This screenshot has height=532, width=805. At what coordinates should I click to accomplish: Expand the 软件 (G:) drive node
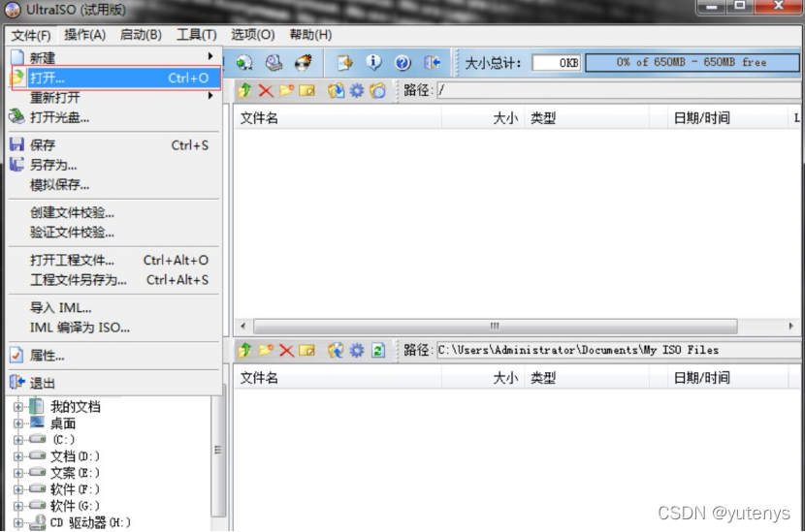click(18, 506)
